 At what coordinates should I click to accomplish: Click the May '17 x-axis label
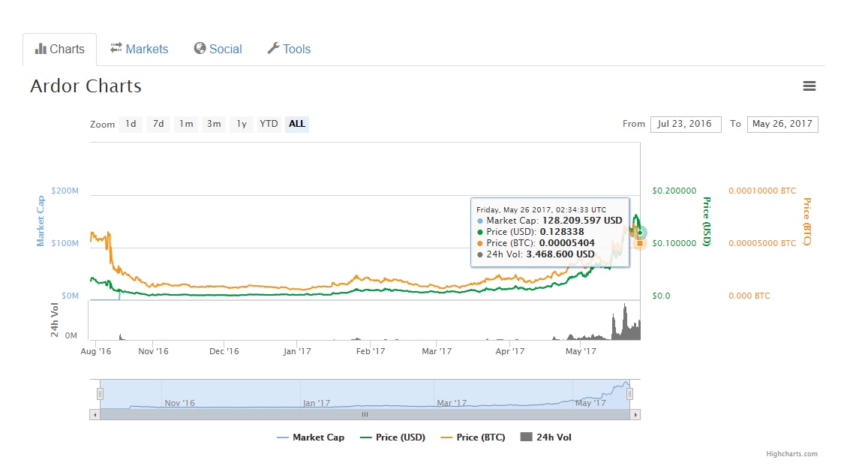pos(581,352)
